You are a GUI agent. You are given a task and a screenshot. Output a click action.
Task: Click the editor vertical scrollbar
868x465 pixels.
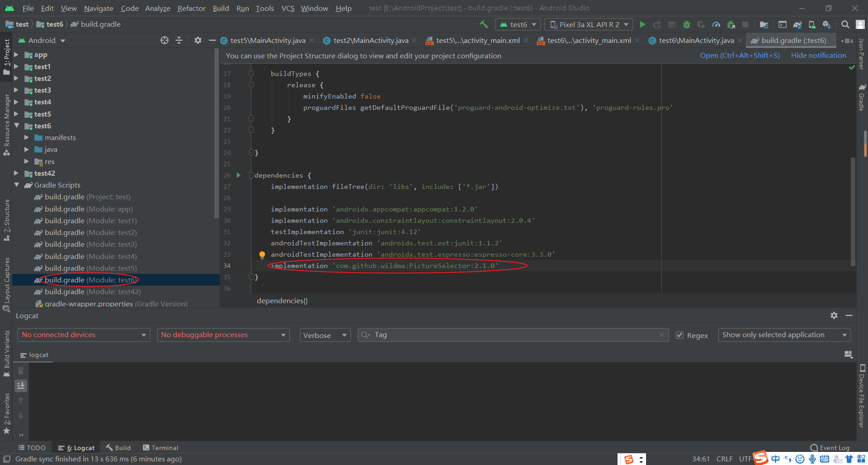[853, 211]
